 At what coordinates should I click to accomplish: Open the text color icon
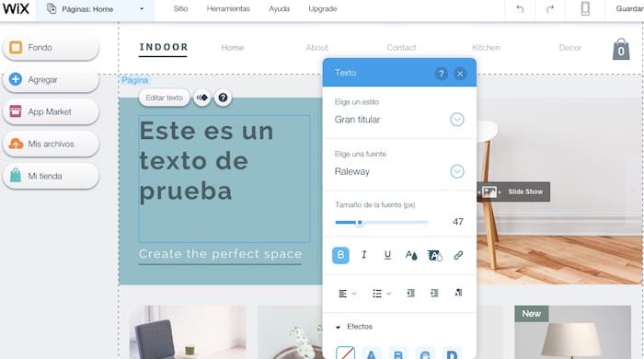[411, 255]
